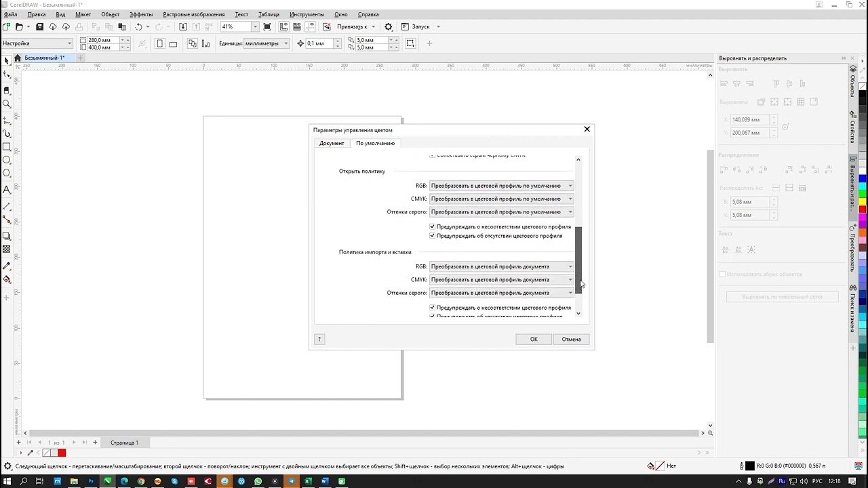Click the status bar settings gear icon
Screen dimensions: 868x488
7,466
